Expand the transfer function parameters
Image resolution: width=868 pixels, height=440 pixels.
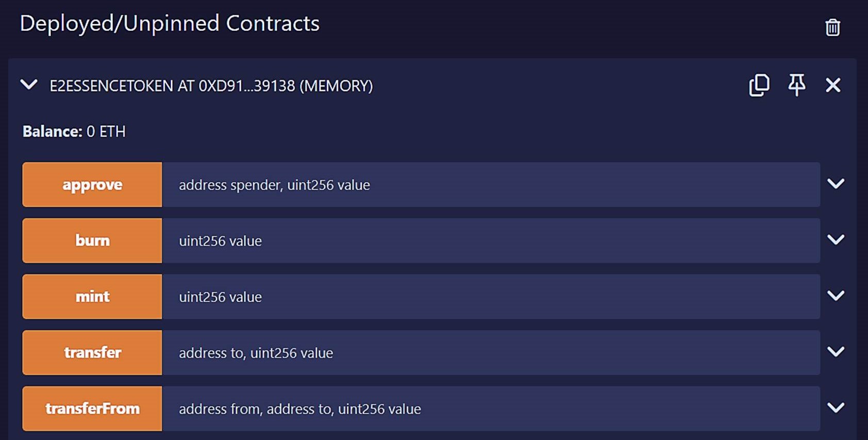(836, 352)
